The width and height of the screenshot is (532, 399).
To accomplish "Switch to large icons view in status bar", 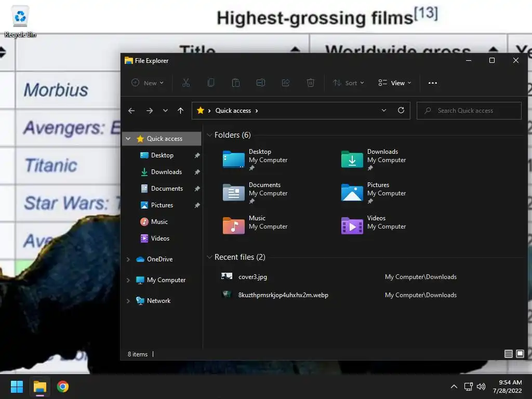I will point(520,354).
